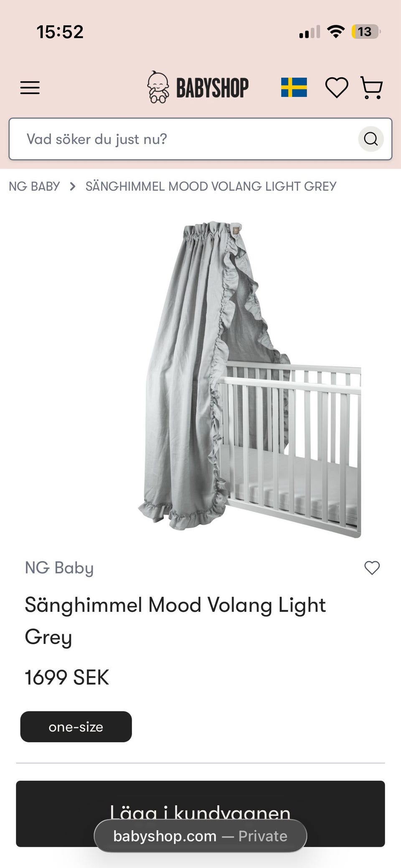Screen dimensions: 401x868
Task: Click breadcrumb chevron separator
Action: (73, 186)
